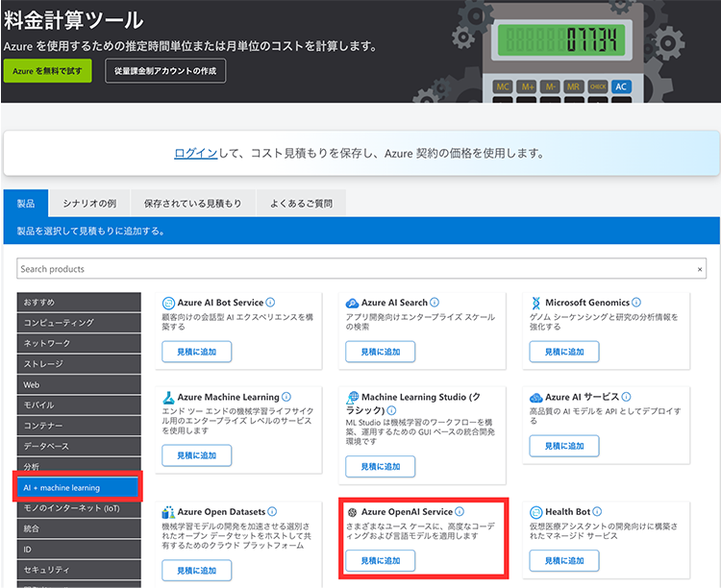The height and width of the screenshot is (588, 721).
Task: Click the calculator MC key
Action: (503, 86)
